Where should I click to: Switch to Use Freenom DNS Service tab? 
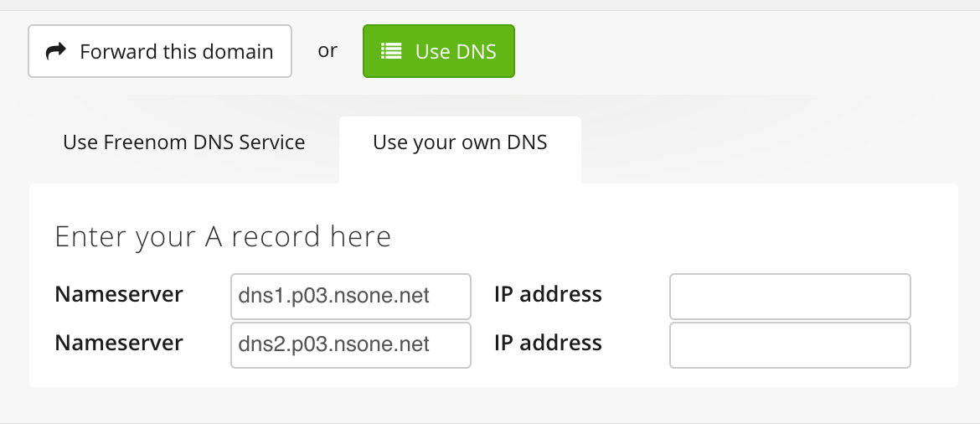pos(184,142)
